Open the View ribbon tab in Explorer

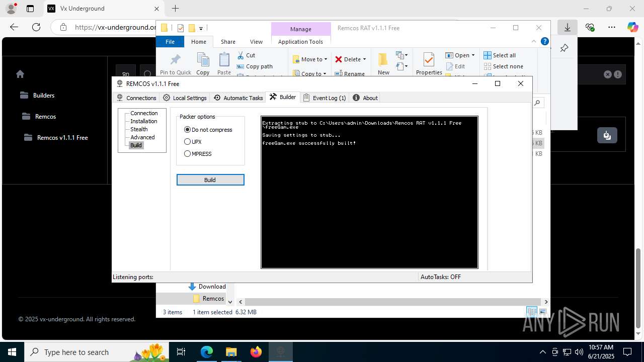tap(256, 42)
